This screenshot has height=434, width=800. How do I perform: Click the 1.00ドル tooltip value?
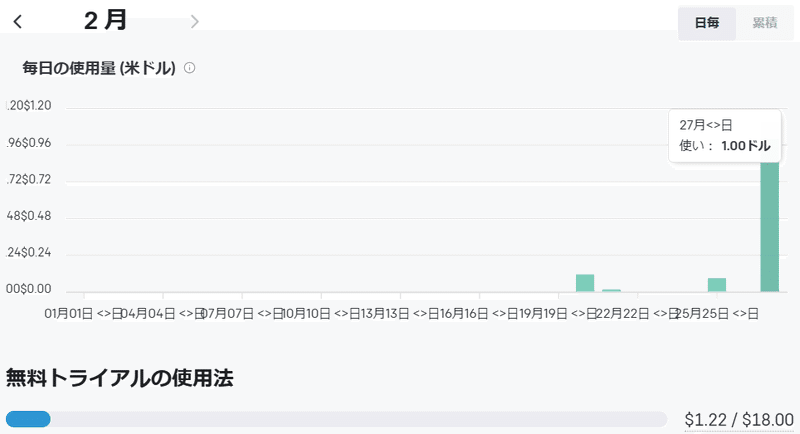(745, 146)
